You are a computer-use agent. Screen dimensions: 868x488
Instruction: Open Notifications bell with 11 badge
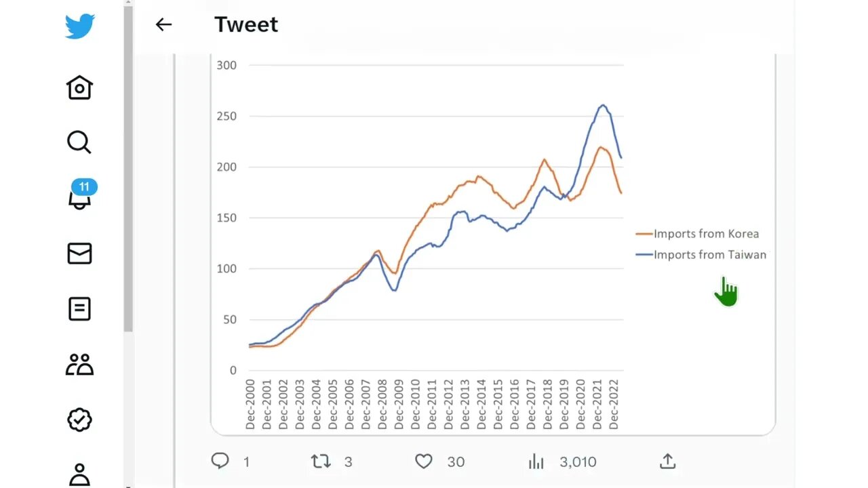(x=80, y=197)
